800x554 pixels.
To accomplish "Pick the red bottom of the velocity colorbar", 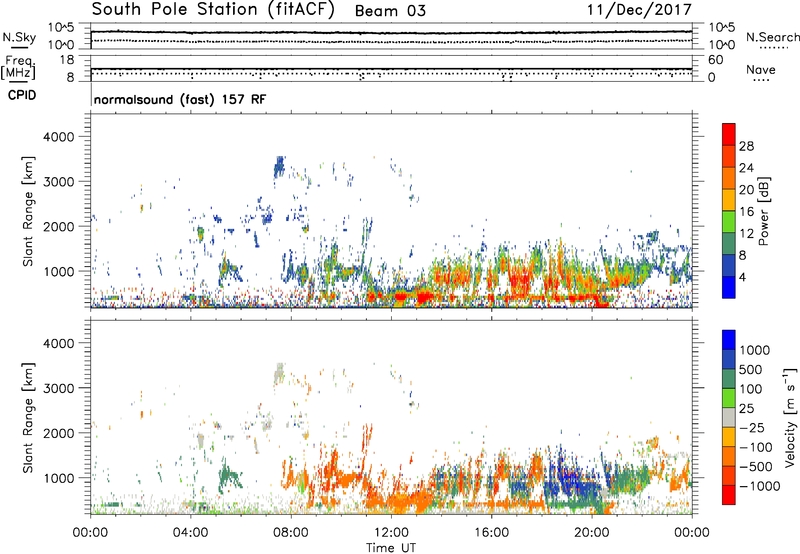I will coord(729,495).
